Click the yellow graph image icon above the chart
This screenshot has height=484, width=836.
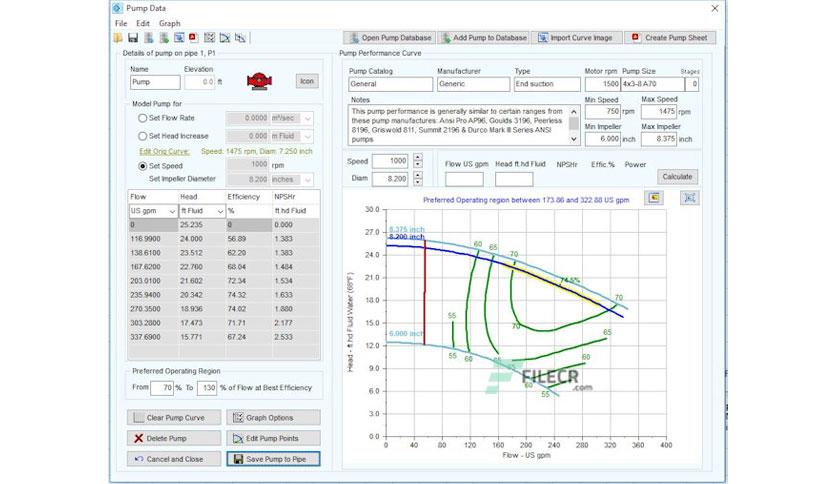tap(654, 198)
